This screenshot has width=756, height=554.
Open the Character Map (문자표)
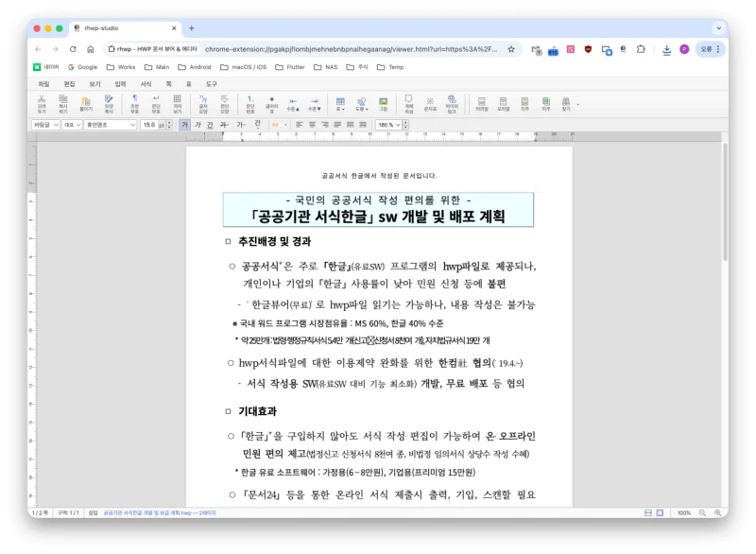(430, 104)
